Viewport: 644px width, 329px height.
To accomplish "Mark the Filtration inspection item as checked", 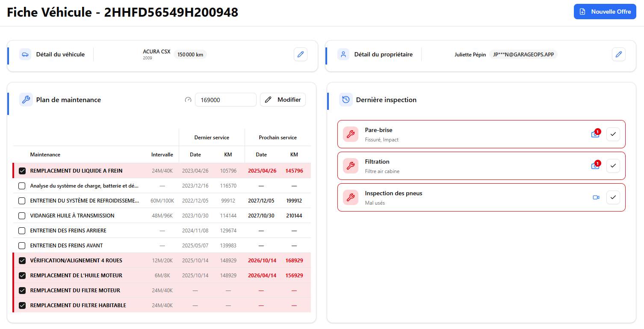I will [x=613, y=166].
